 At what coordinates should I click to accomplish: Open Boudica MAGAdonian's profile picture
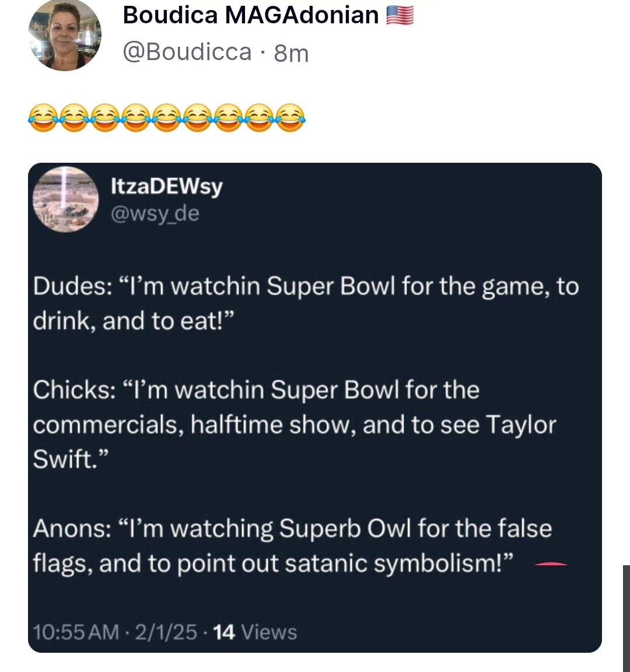tap(65, 36)
